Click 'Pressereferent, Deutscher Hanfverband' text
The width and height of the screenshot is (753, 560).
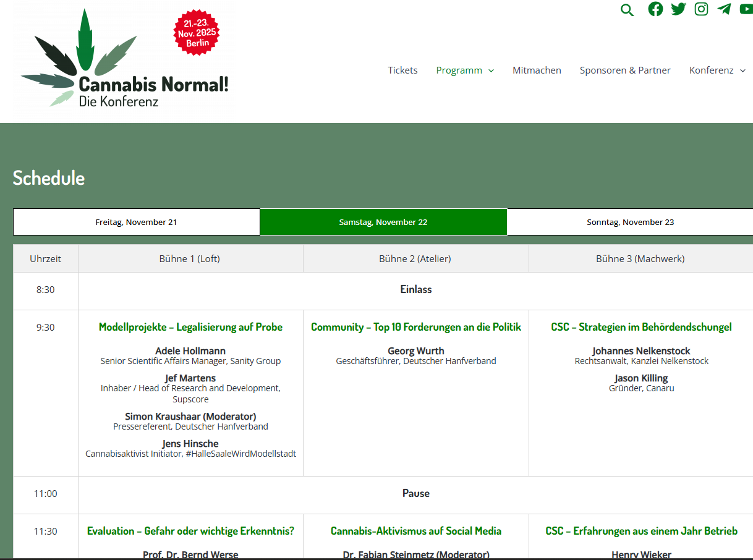pos(190,426)
